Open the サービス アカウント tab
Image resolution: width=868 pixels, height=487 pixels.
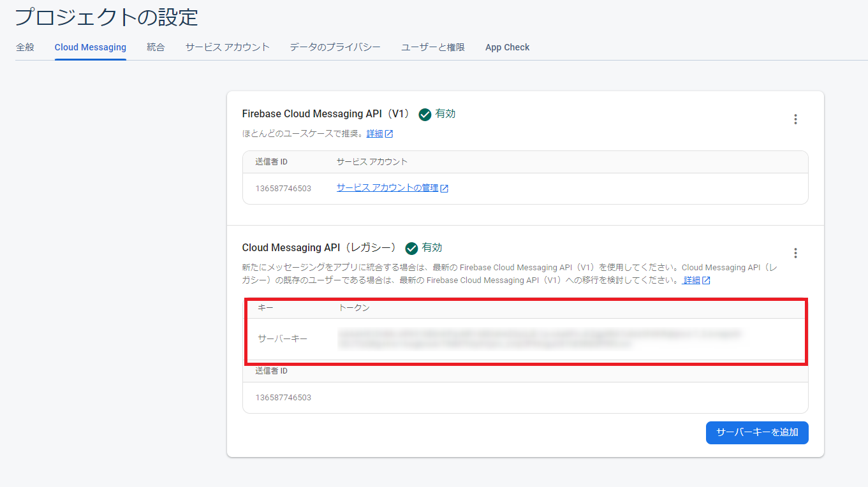(x=228, y=47)
